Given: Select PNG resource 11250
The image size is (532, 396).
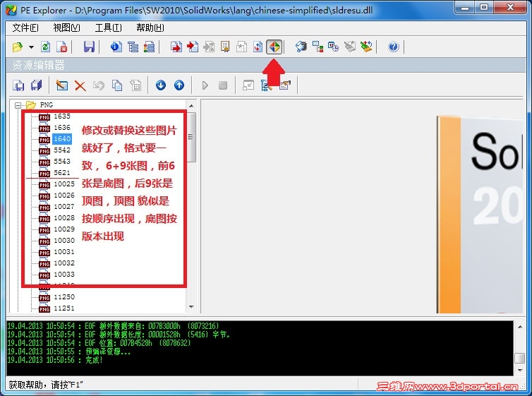Looking at the screenshot, I should [x=64, y=297].
